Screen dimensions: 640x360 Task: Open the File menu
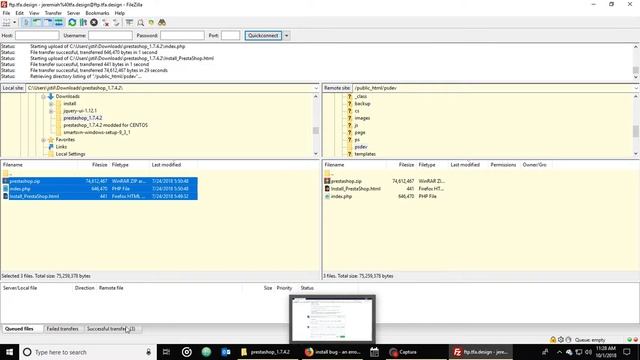(6, 13)
